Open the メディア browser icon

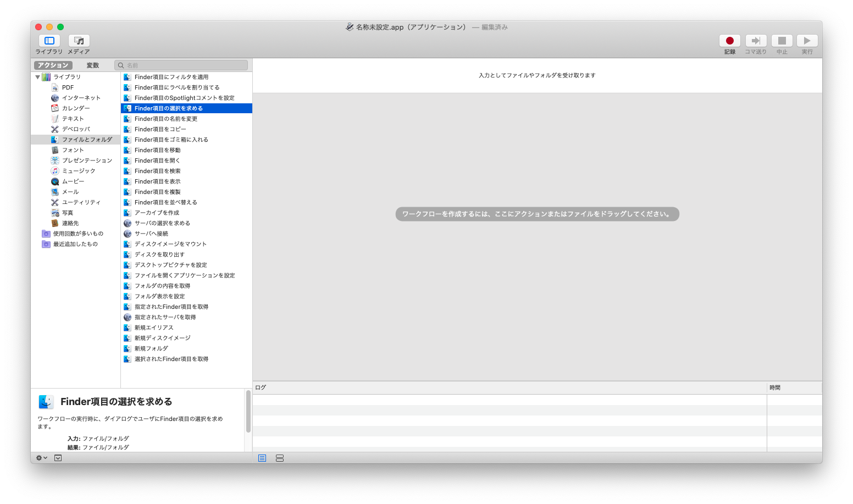coord(78,41)
